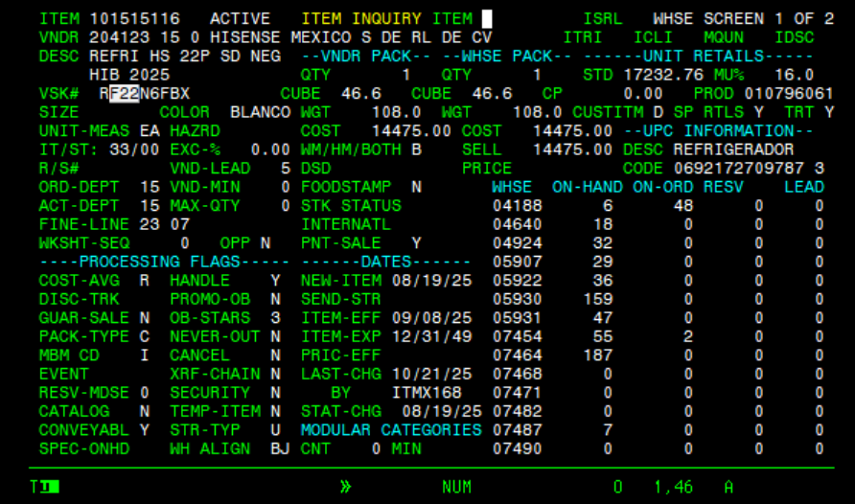The width and height of the screenshot is (855, 504).
Task: Click UPC DESC REFRIGERADOR
Action: [x=733, y=149]
